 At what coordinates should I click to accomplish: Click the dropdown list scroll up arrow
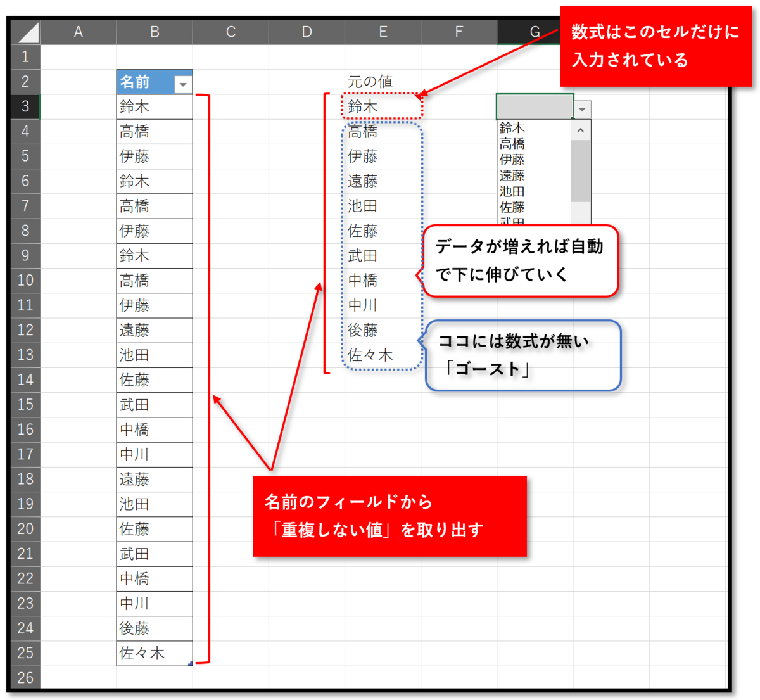(581, 130)
